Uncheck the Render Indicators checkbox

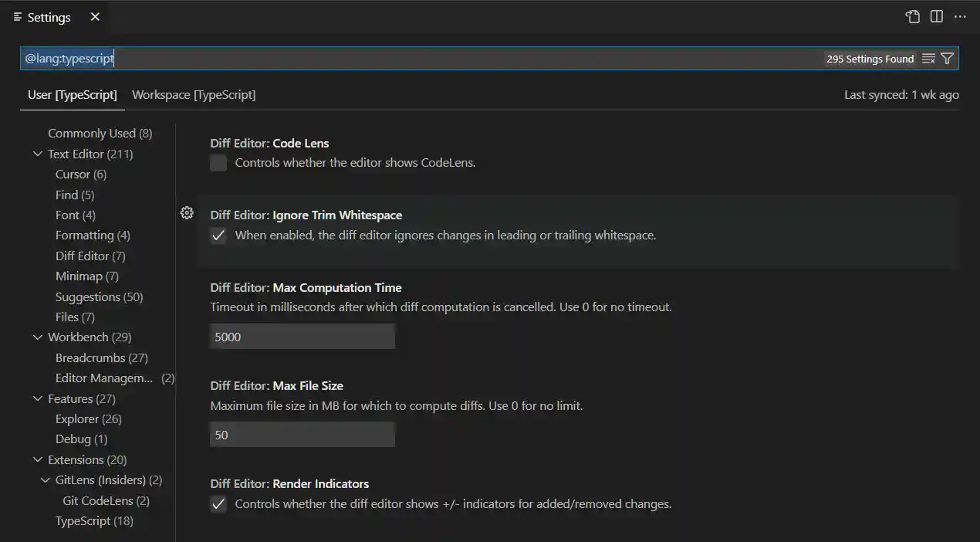point(218,503)
